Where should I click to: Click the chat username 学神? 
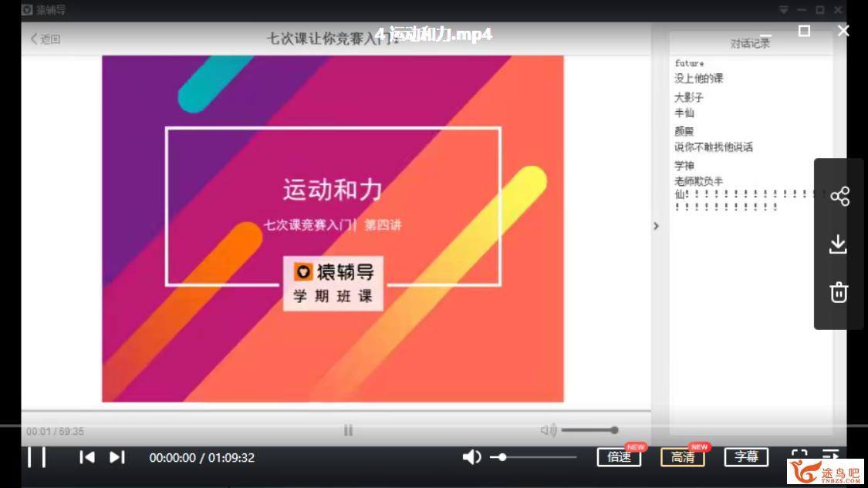pos(684,166)
